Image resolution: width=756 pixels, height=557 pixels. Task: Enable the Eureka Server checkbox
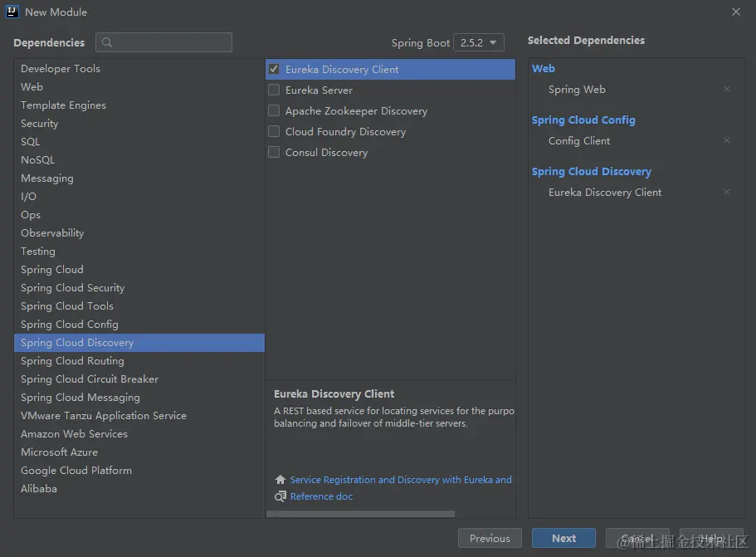tap(274, 90)
